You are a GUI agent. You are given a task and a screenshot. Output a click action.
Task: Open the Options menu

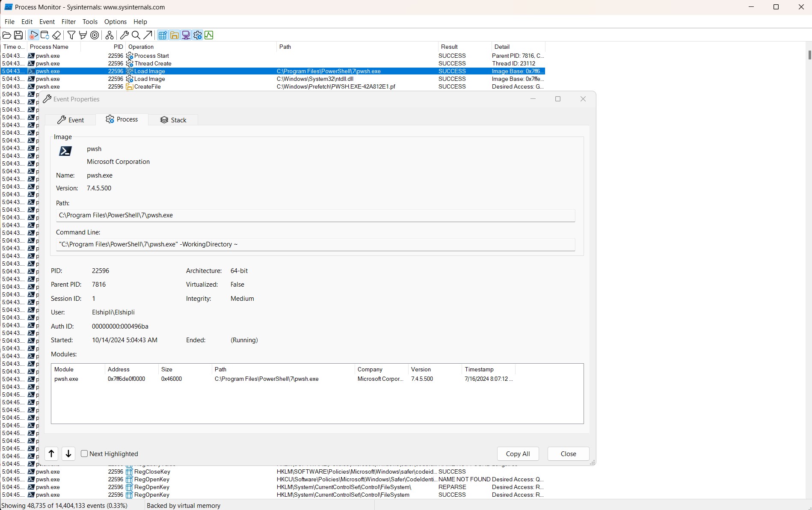coord(116,21)
